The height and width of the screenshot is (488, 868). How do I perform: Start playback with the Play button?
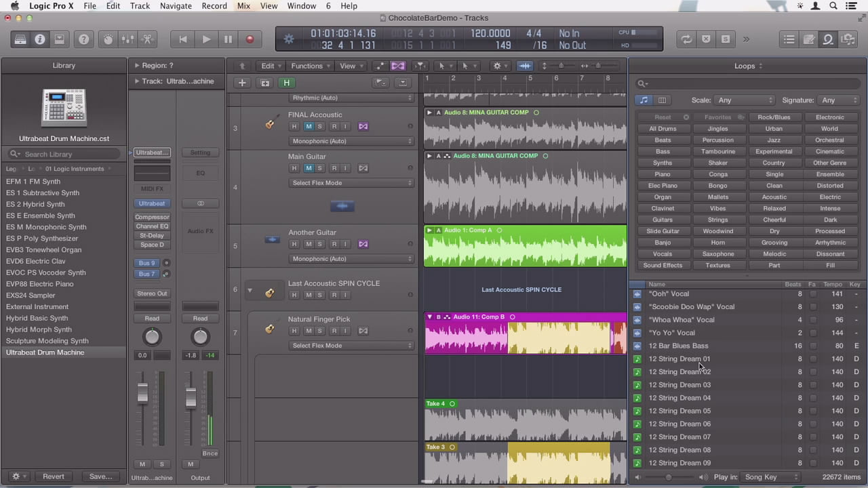click(x=206, y=39)
